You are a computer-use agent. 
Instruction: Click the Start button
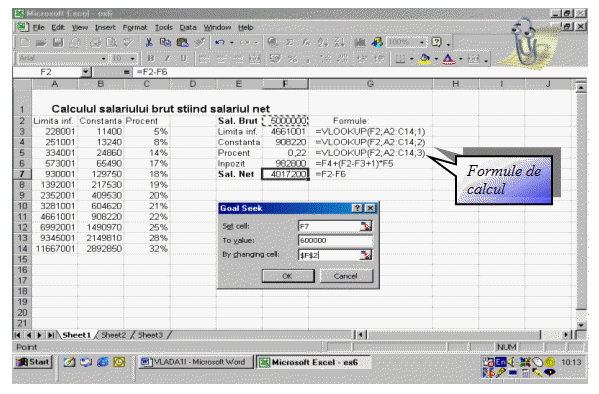33,362
